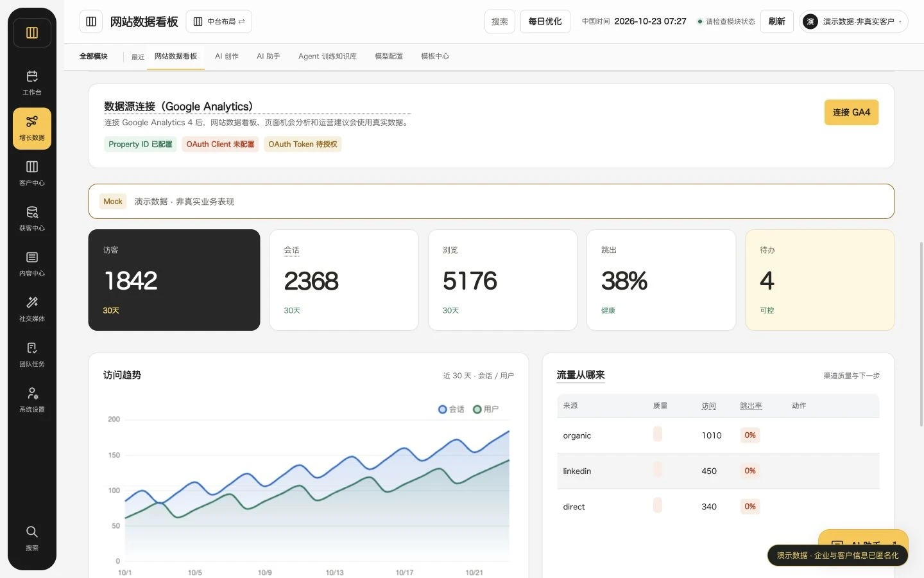Toggle the 会话 legend marker in chart
The width and height of the screenshot is (924, 578).
pyautogui.click(x=442, y=409)
